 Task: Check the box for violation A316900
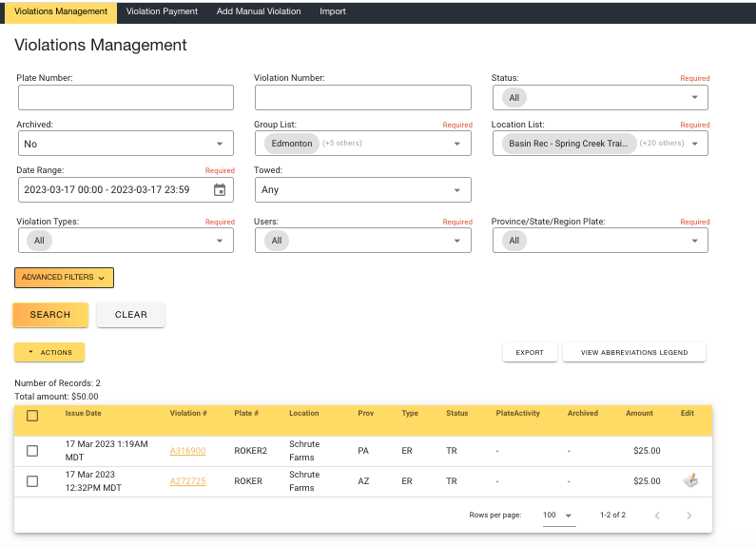click(32, 451)
